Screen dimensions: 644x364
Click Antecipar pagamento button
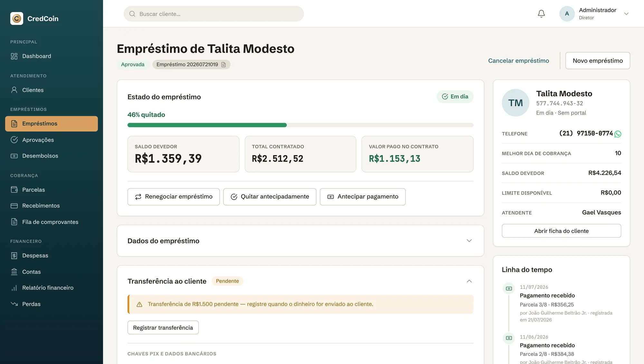click(x=363, y=197)
